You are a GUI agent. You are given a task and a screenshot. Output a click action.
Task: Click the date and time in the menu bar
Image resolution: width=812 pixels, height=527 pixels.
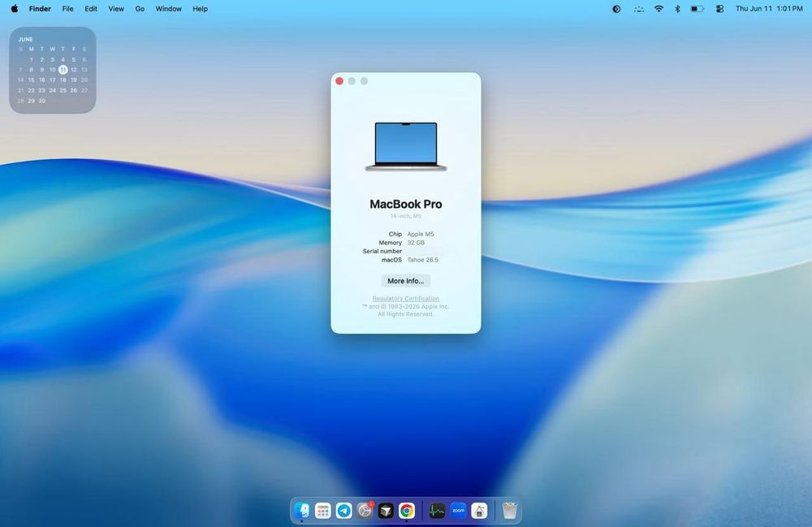click(x=769, y=9)
